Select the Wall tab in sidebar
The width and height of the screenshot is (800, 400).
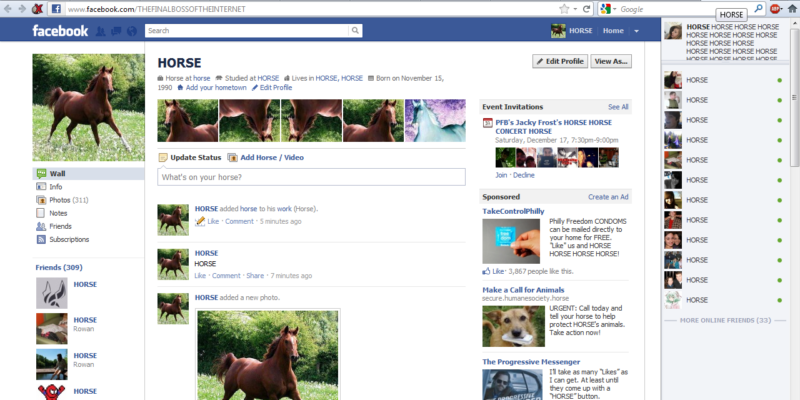(x=57, y=173)
